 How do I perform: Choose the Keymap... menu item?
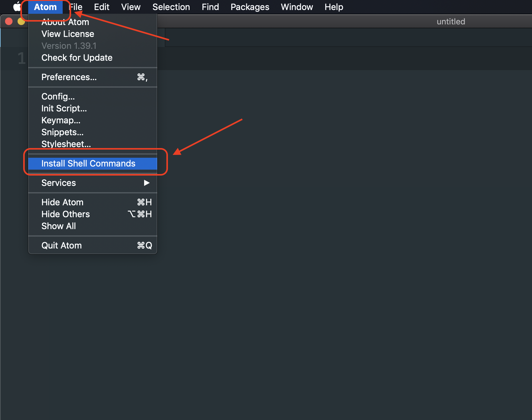[x=61, y=120]
